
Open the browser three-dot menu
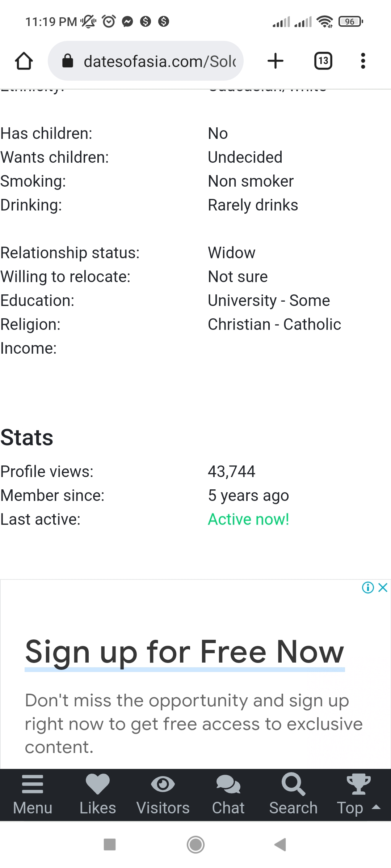363,61
